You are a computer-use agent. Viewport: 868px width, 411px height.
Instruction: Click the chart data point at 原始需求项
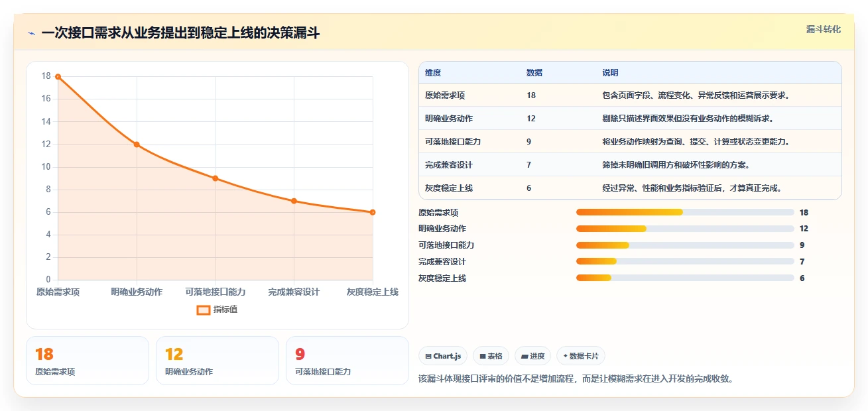point(58,77)
